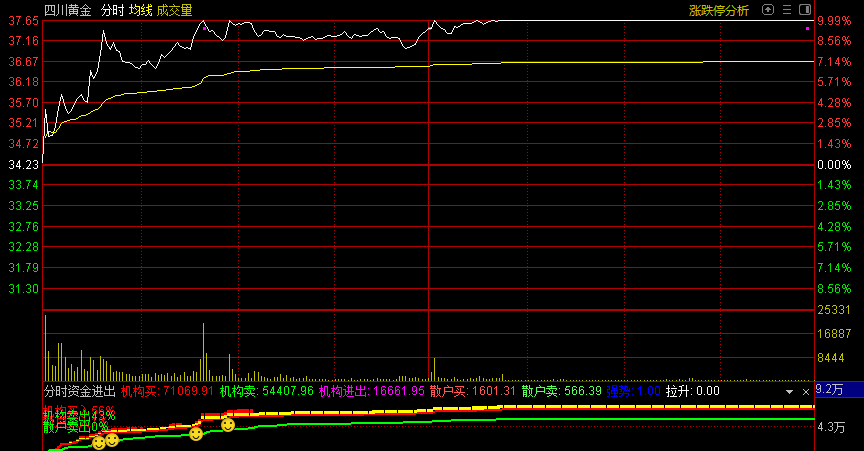Open 涨跌停分析 analysis link
The height and width of the screenshot is (451, 864).
[x=718, y=10]
